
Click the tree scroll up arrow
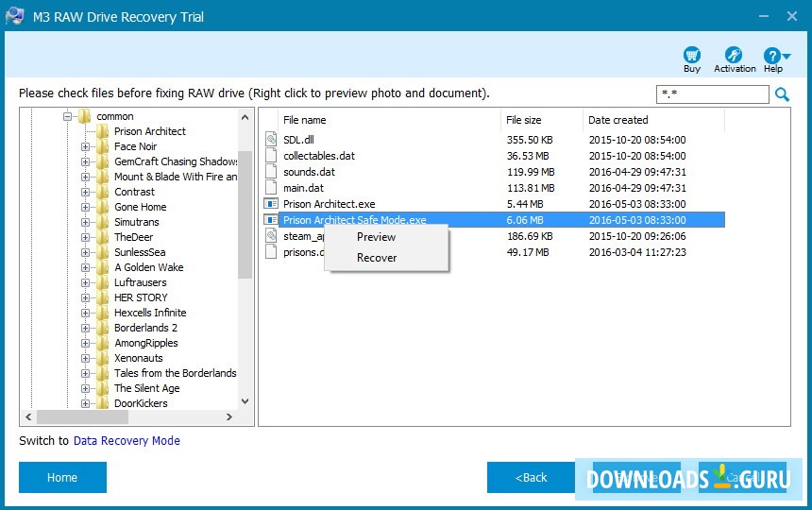(x=245, y=117)
